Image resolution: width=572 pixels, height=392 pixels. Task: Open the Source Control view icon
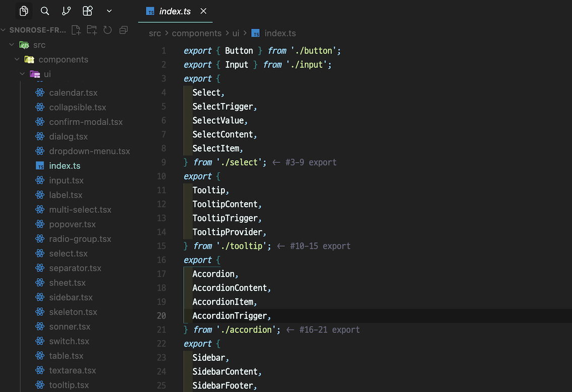pos(66,11)
